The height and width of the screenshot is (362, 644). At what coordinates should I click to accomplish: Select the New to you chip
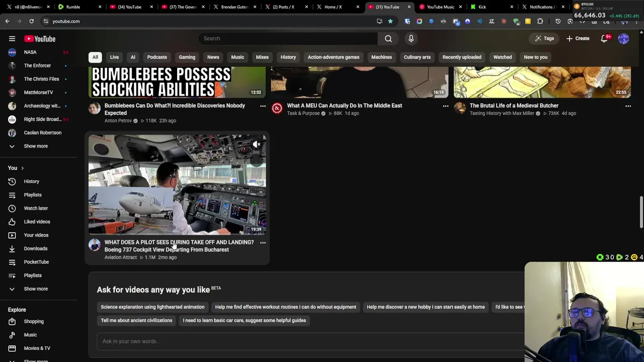pos(535,57)
